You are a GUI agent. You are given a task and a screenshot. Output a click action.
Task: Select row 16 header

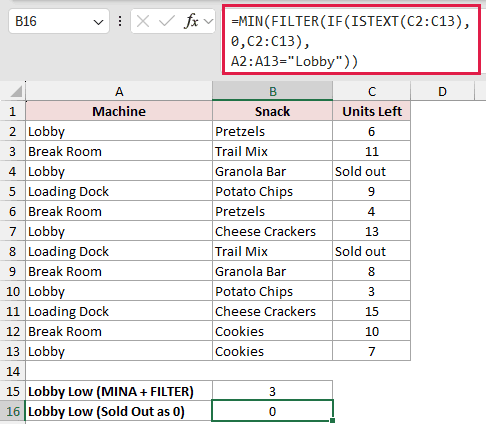(x=13, y=411)
